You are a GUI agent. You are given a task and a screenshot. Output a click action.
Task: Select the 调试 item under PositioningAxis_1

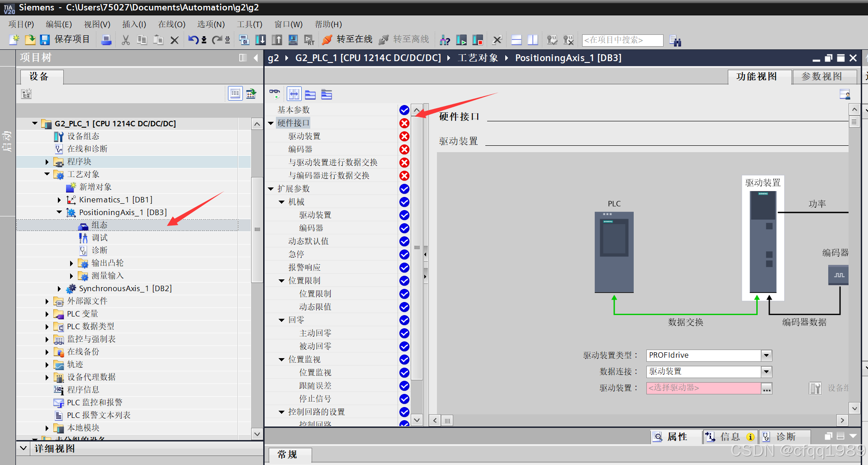tap(100, 238)
